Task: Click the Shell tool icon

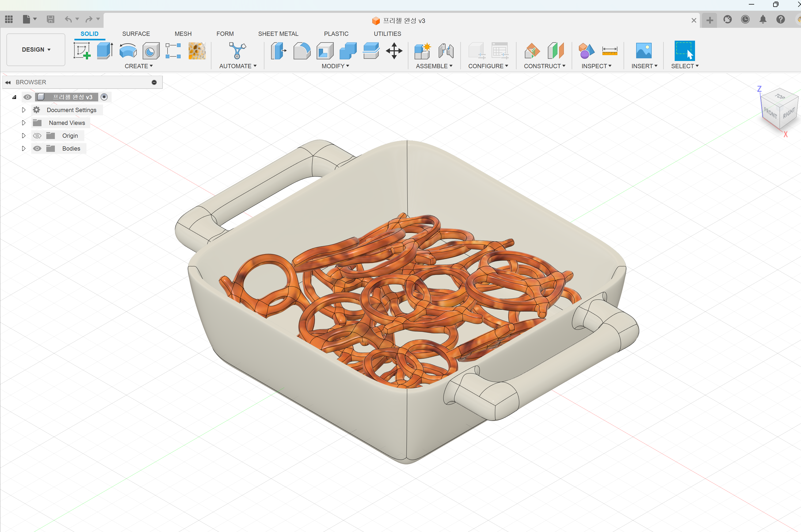Action: (x=325, y=51)
